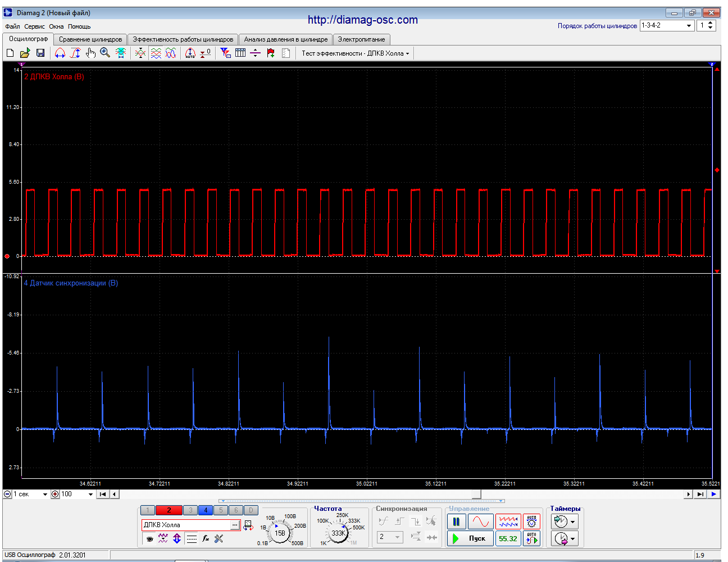The image size is (728, 562).
Task: Toggle channel 6 button
Action: click(236, 510)
